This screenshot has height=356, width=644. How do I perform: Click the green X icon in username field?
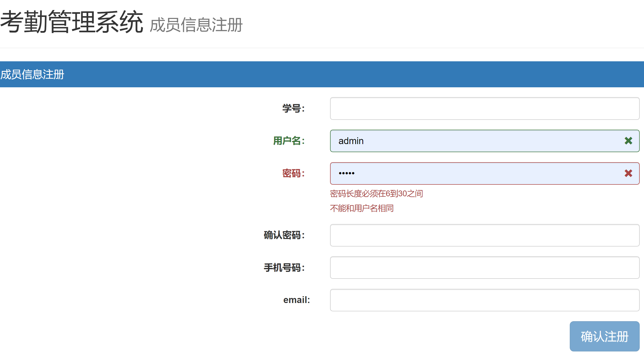coord(628,141)
